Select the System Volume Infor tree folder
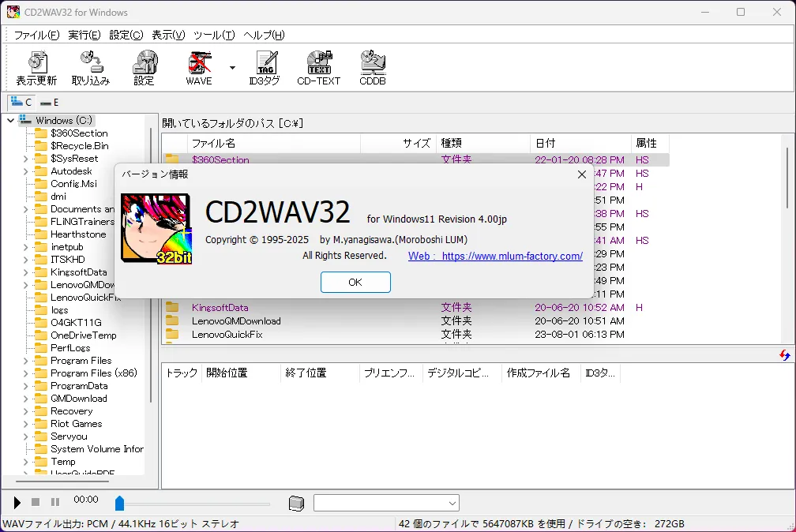The image size is (796, 532). 97,449
